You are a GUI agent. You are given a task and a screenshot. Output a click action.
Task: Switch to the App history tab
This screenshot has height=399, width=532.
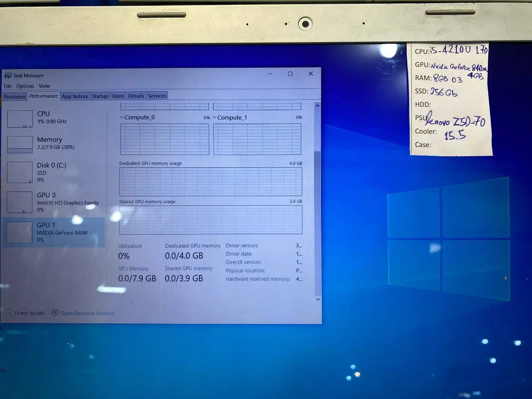(74, 96)
